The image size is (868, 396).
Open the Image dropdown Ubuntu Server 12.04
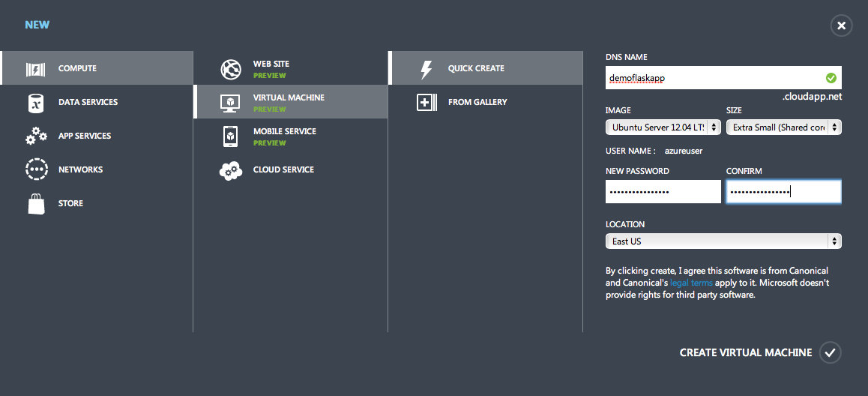(x=663, y=127)
